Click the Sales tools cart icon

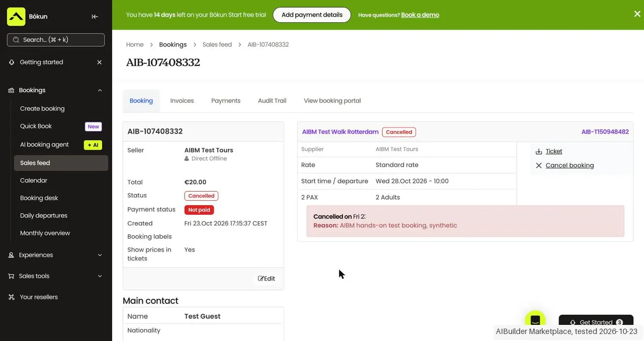click(x=11, y=276)
